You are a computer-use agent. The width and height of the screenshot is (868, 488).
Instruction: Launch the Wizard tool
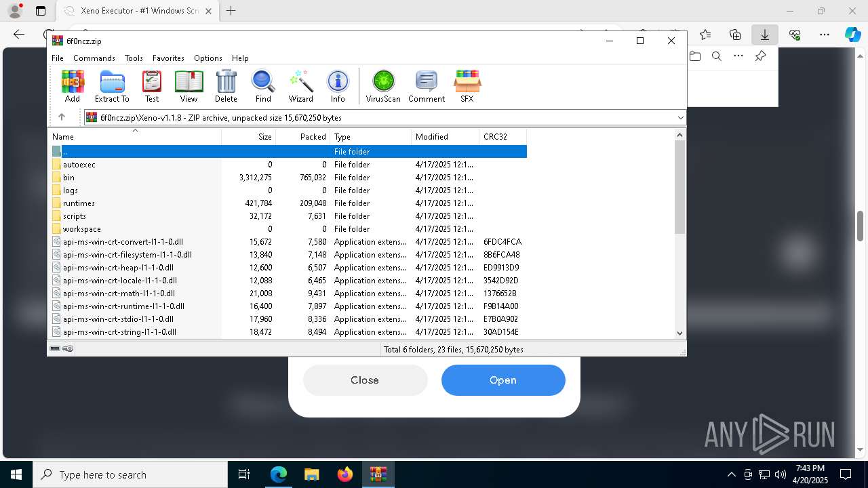coord(300,86)
